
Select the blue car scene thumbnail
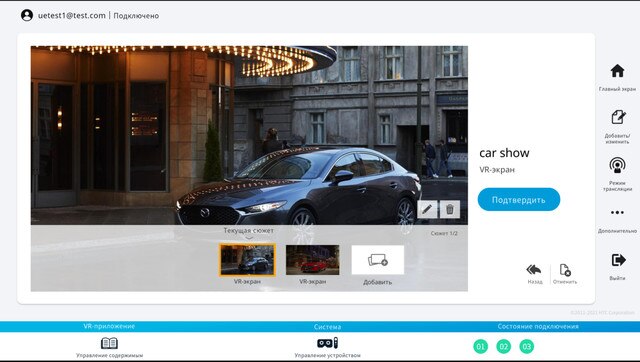(x=247, y=260)
